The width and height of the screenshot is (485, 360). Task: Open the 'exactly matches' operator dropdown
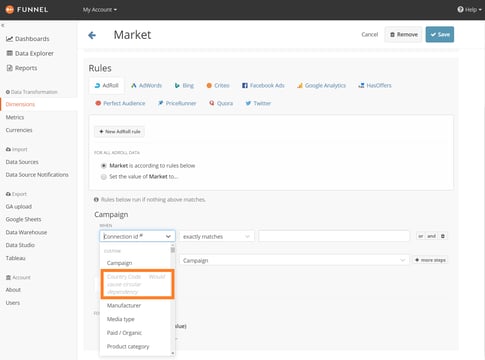pyautogui.click(x=217, y=237)
